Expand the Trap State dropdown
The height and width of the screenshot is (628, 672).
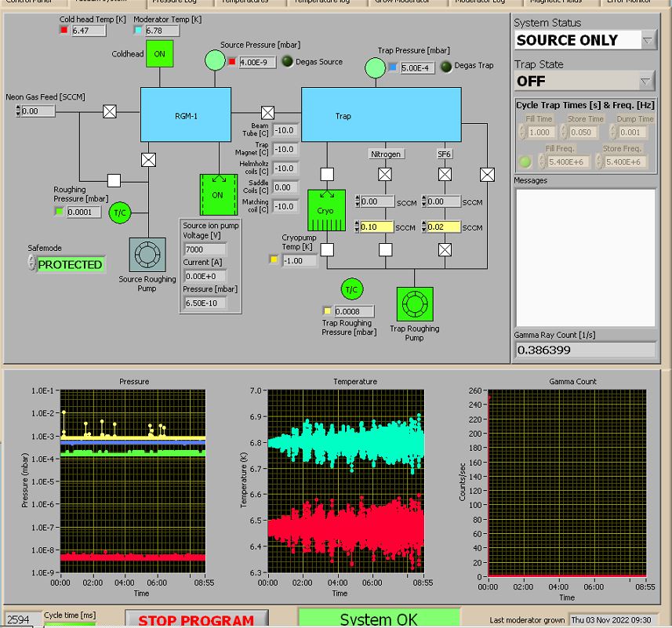click(645, 81)
